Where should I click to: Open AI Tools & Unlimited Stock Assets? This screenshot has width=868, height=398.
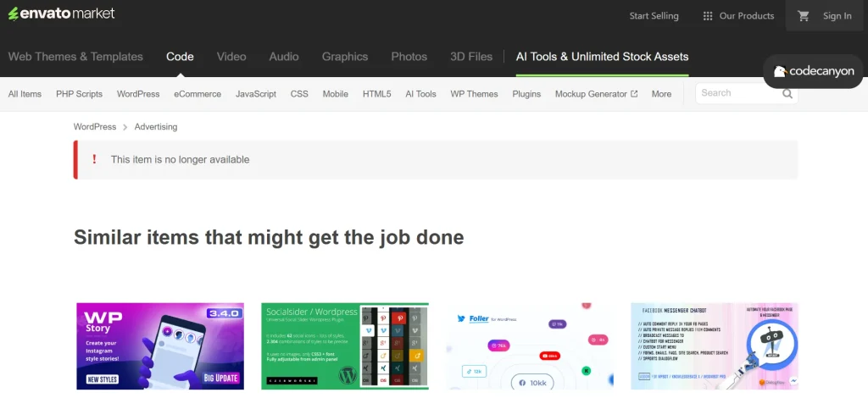click(x=603, y=57)
